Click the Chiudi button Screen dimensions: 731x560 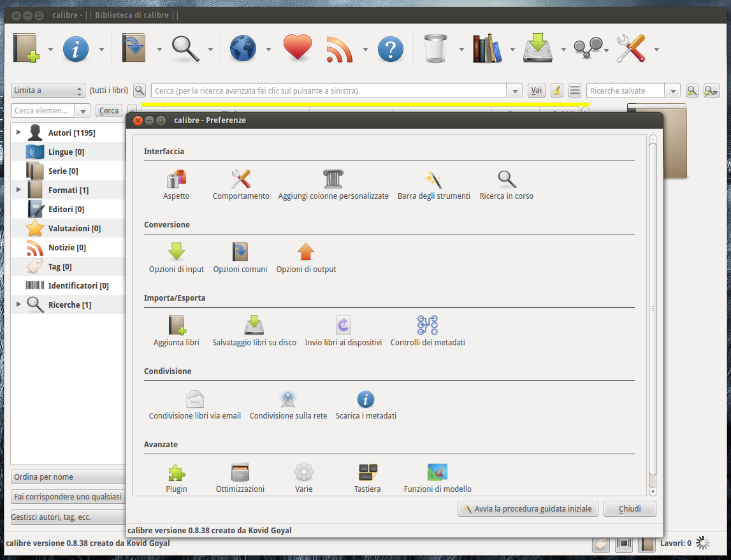[x=630, y=509]
